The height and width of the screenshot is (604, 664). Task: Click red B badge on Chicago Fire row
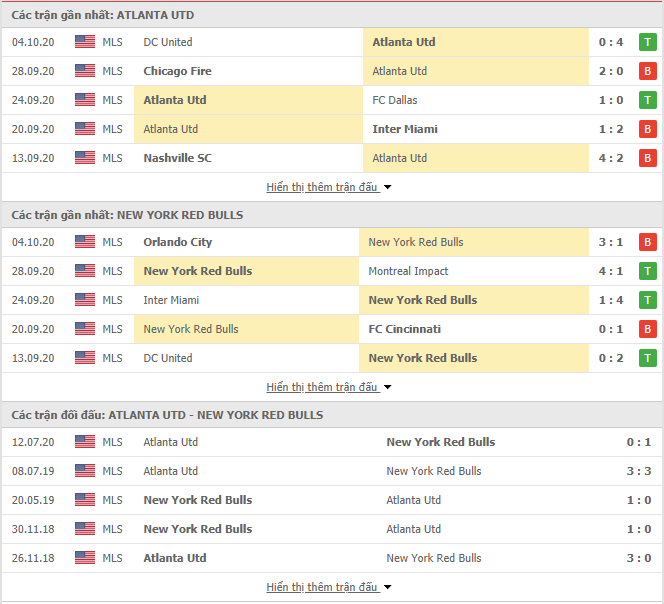pyautogui.click(x=647, y=71)
